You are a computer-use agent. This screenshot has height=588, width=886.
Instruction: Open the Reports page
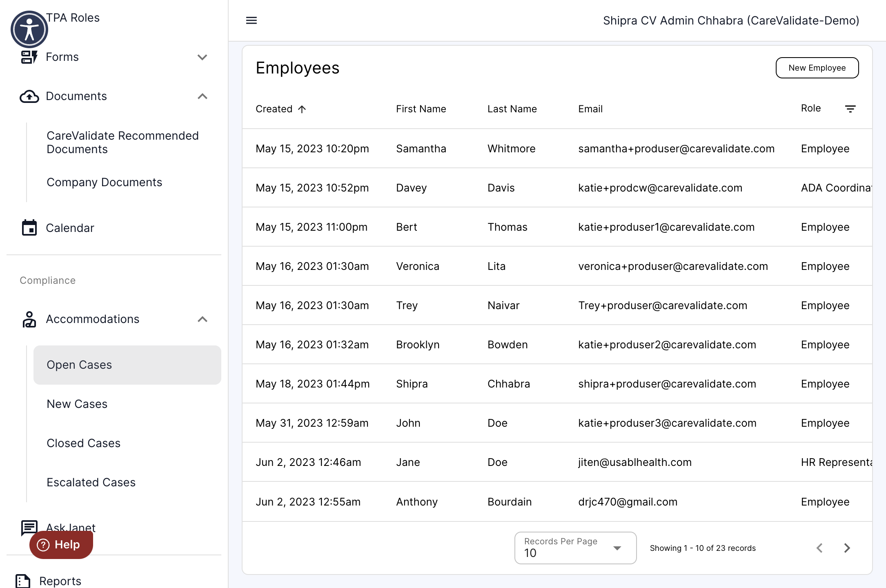[x=60, y=581]
